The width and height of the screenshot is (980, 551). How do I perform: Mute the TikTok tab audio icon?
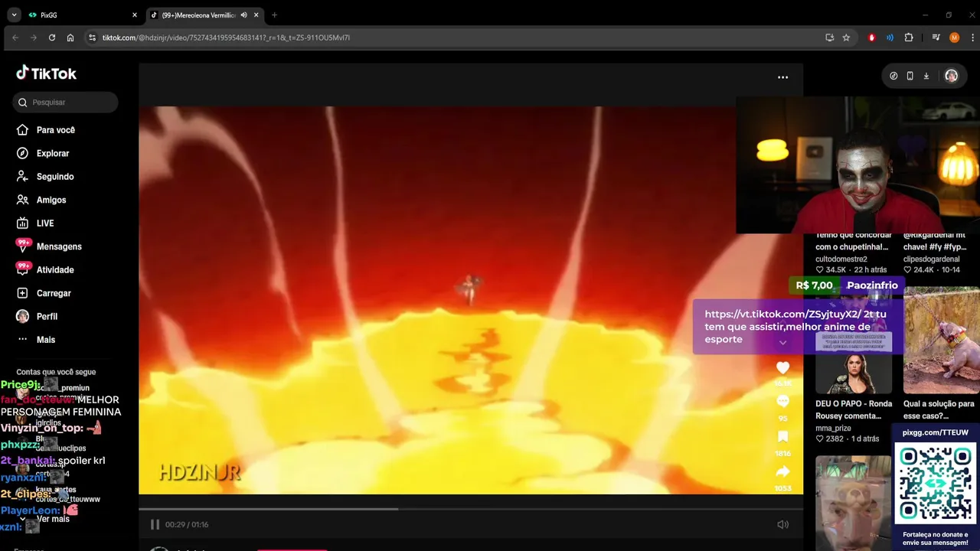point(243,15)
